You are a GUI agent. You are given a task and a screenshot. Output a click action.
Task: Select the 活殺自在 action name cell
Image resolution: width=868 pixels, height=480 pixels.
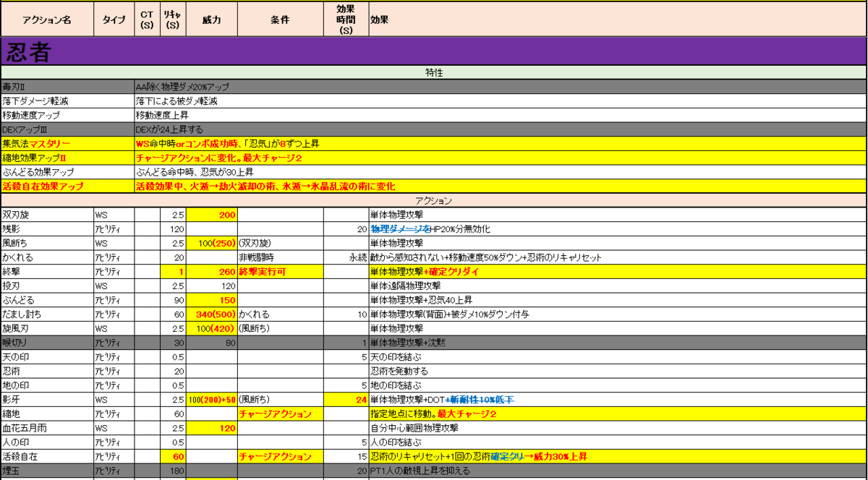point(47,457)
